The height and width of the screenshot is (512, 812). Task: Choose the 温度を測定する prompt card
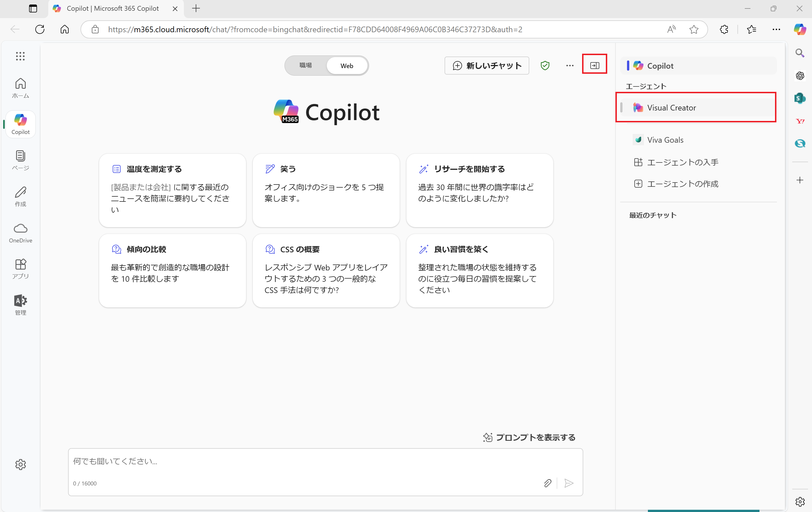pos(172,190)
